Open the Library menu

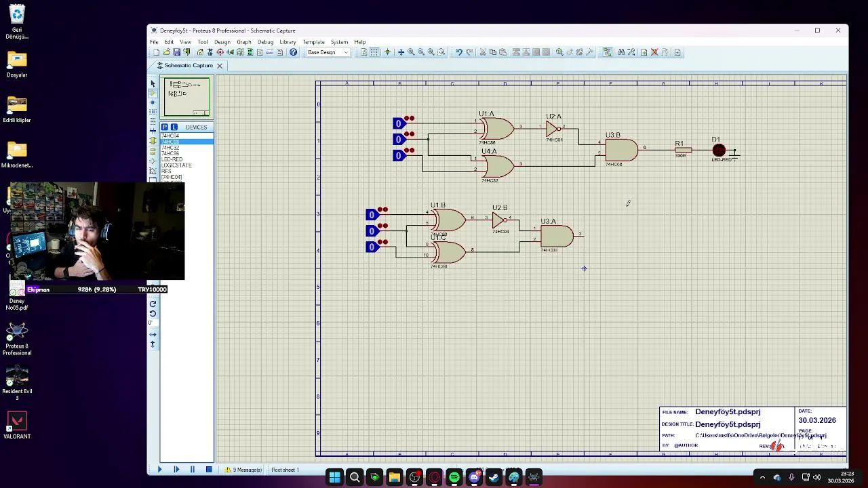(288, 42)
